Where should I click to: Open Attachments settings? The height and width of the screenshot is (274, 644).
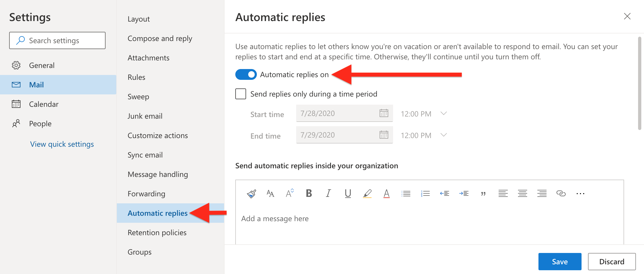[x=170, y=58]
